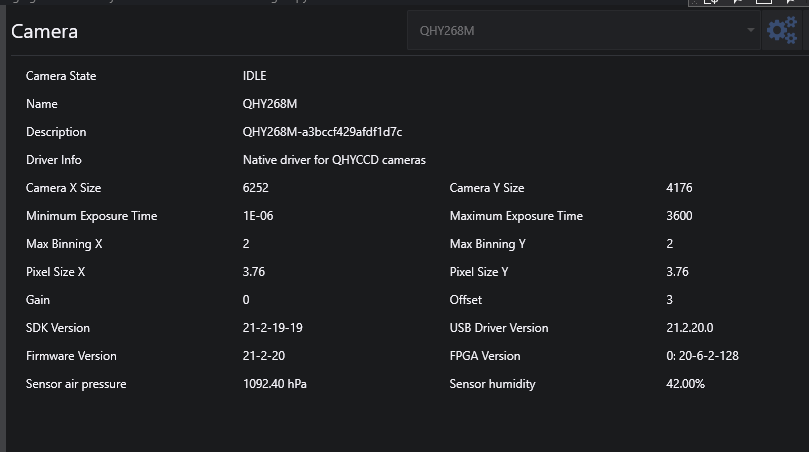Select humidity value 42.00%
The image size is (809, 452).
[x=685, y=384]
